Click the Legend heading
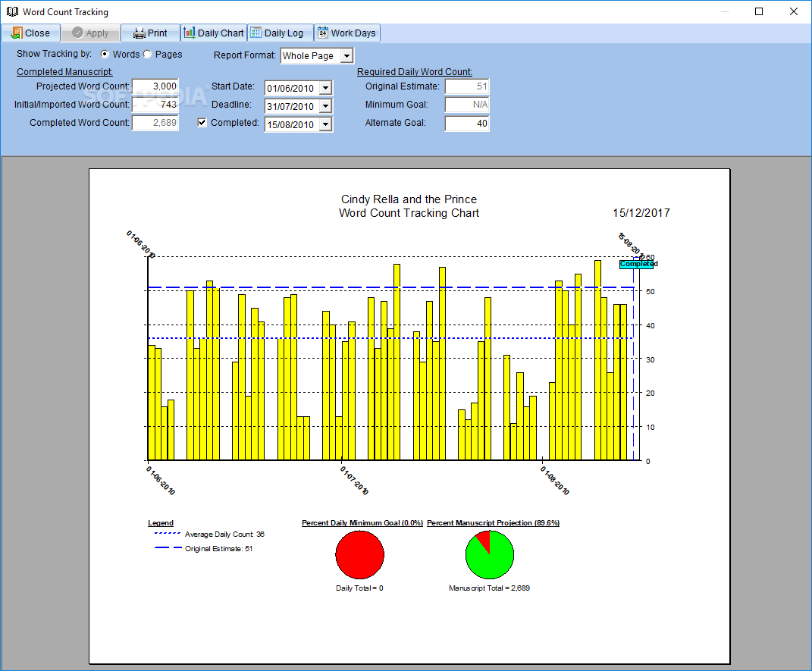The image size is (812, 671). point(161,523)
